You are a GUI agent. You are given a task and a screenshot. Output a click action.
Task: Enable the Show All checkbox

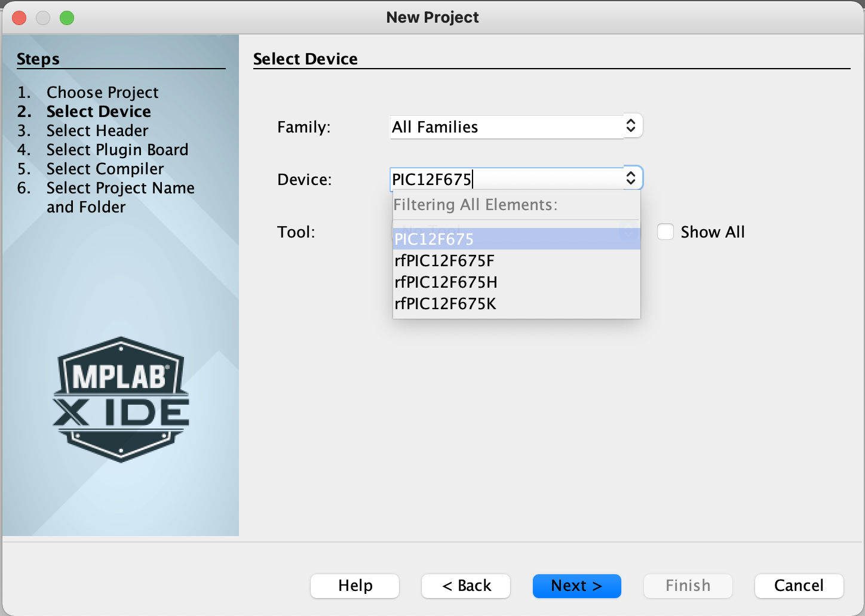(x=665, y=232)
